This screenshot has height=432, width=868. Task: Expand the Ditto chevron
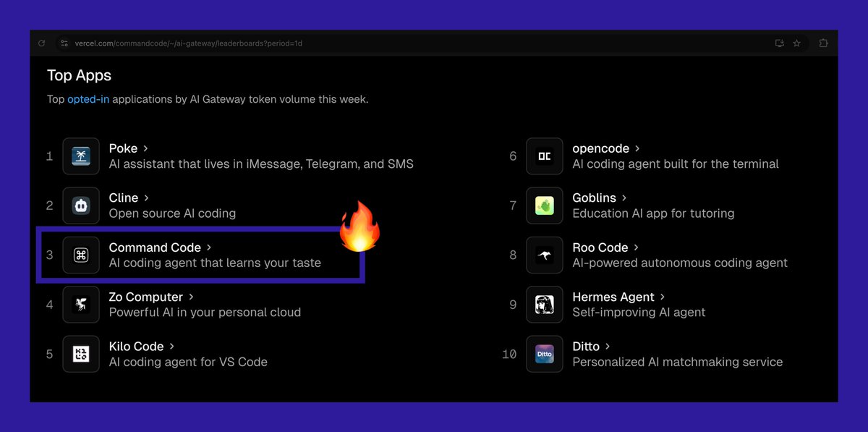pyautogui.click(x=608, y=346)
